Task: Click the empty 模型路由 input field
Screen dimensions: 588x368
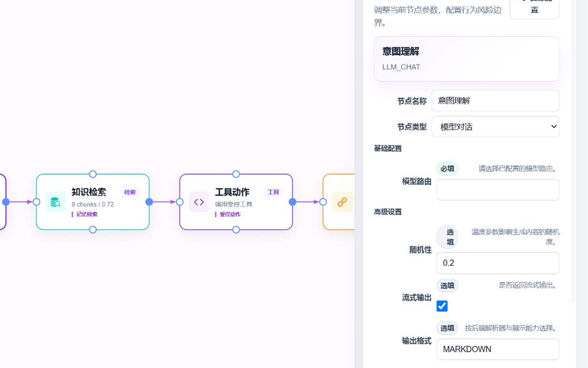Action: tap(498, 190)
